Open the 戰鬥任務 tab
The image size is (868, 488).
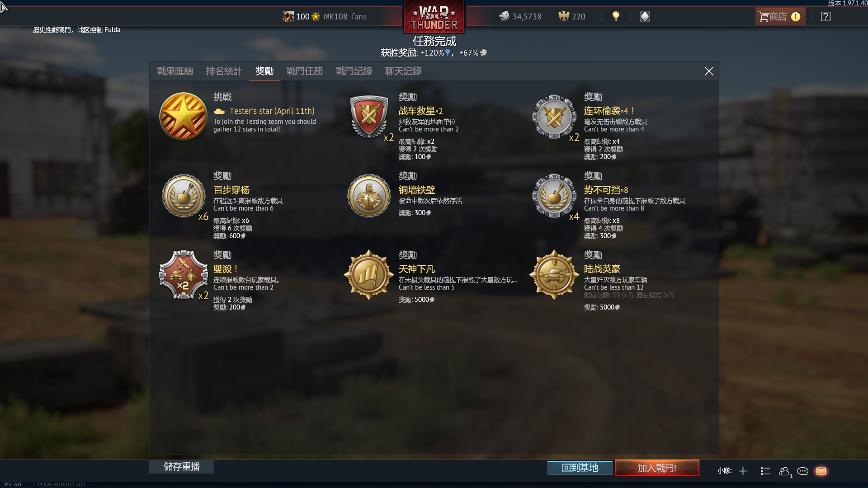[x=305, y=71]
